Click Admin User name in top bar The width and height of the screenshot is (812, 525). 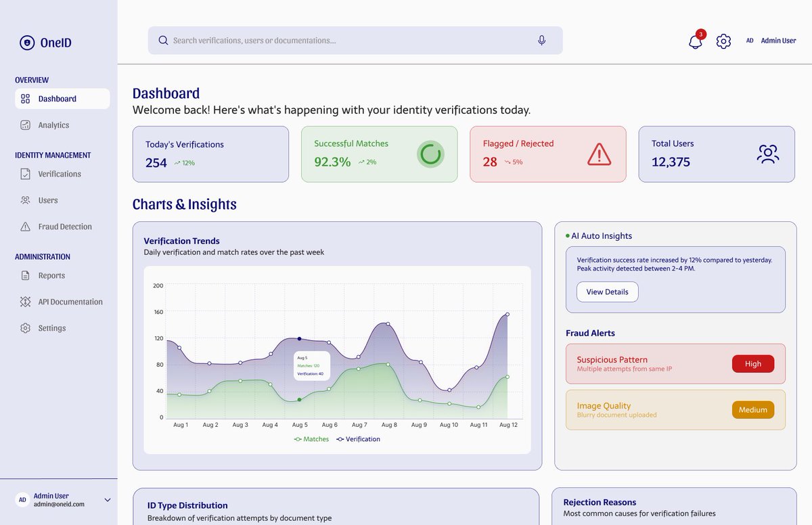pos(778,41)
